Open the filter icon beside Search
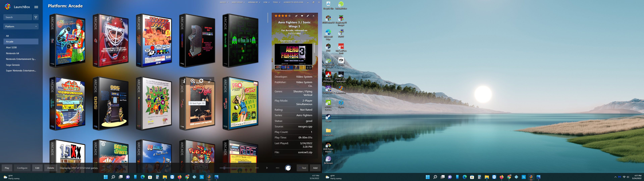The height and width of the screenshot is (181, 644). (36, 17)
